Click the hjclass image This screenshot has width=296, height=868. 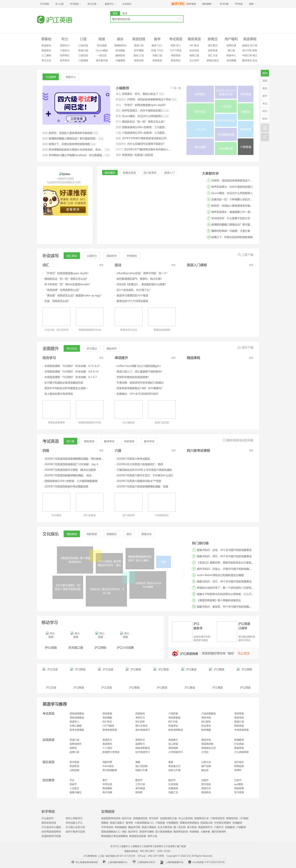click(x=65, y=174)
